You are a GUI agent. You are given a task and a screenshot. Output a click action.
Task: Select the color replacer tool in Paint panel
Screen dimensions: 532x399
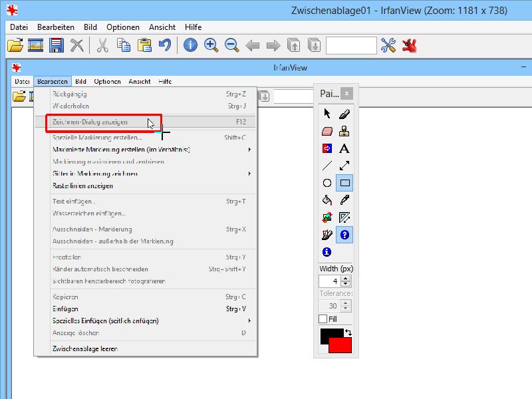pos(327,148)
